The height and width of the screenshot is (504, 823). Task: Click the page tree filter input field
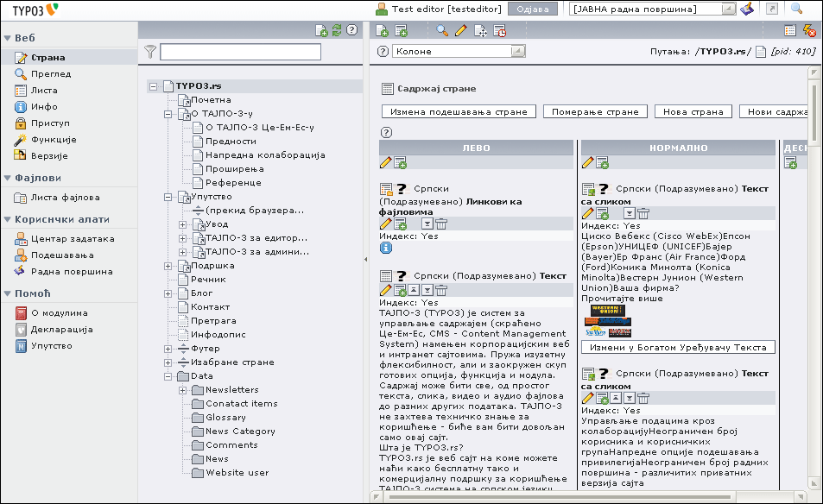click(x=240, y=52)
